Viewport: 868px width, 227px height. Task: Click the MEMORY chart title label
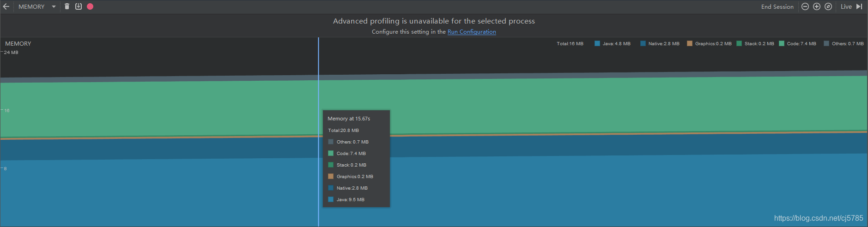coord(18,44)
